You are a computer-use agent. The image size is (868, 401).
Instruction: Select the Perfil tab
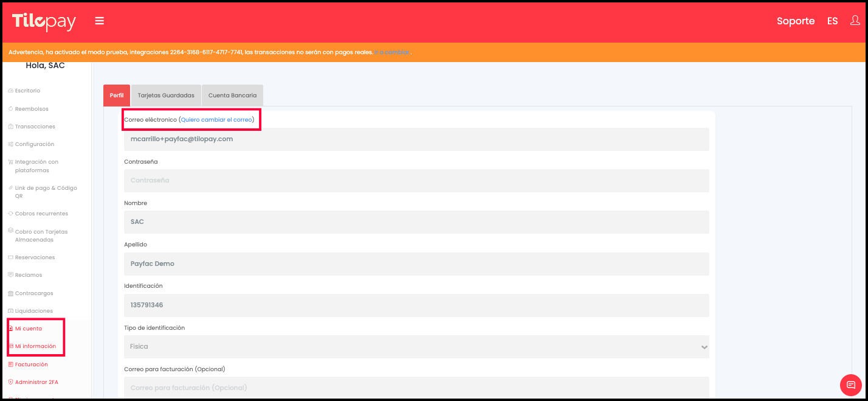[x=117, y=96]
